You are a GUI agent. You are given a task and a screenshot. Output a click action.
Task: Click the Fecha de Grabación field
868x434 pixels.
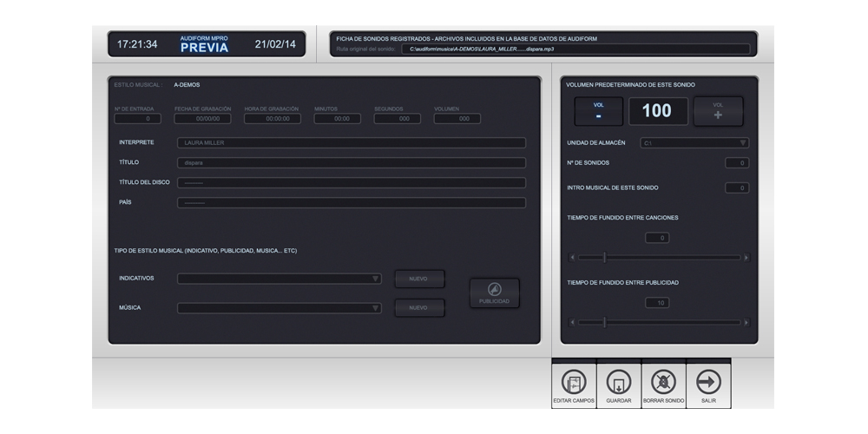(202, 118)
